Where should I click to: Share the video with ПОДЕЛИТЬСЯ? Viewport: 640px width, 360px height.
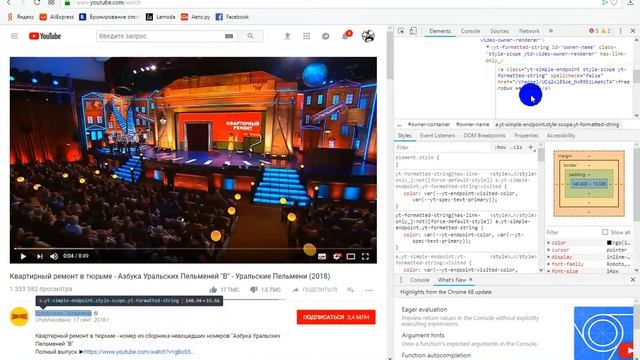pos(315,290)
